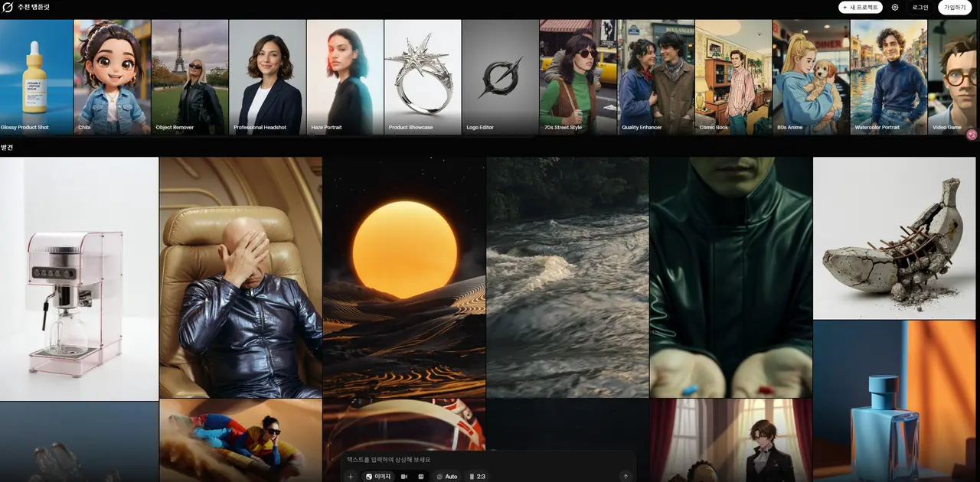
Task: Click the plus attachment icon in prompt bar
Action: (x=351, y=477)
